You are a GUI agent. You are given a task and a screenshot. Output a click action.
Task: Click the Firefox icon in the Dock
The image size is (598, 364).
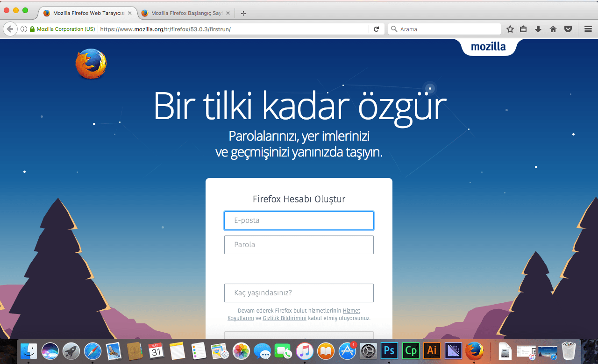click(x=474, y=351)
